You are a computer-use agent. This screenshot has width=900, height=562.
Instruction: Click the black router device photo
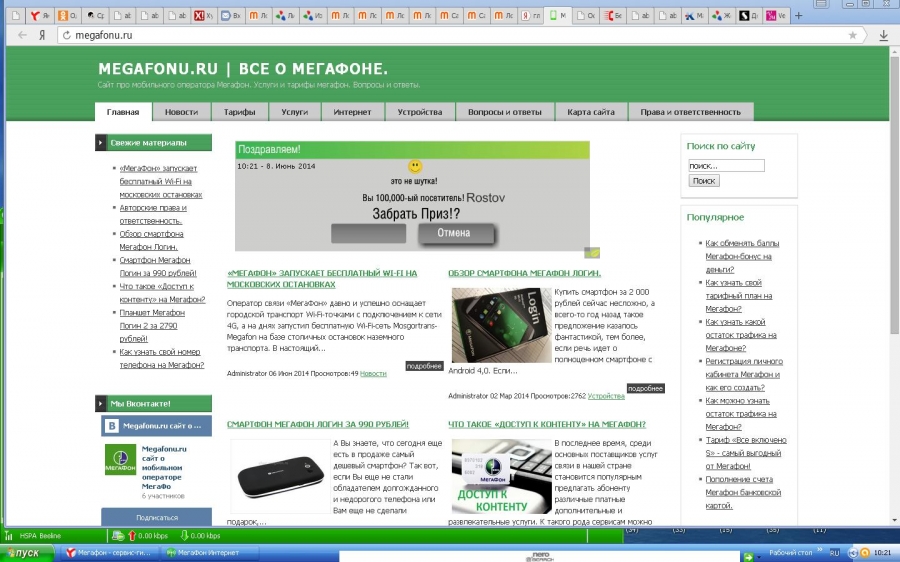pos(281,476)
